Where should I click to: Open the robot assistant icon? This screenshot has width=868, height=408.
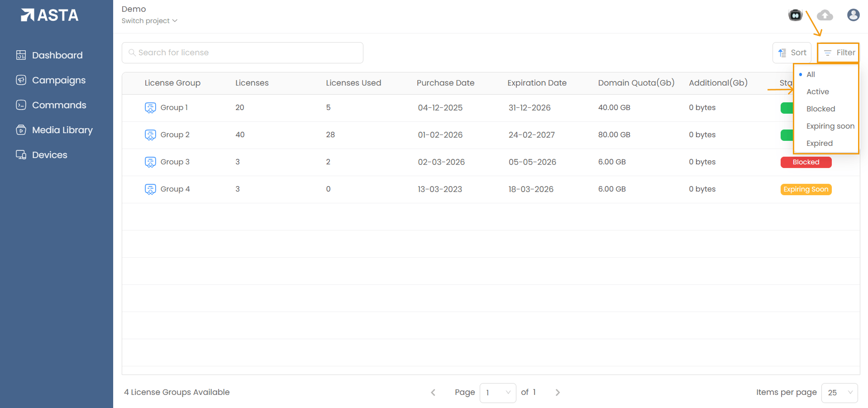pos(795,15)
